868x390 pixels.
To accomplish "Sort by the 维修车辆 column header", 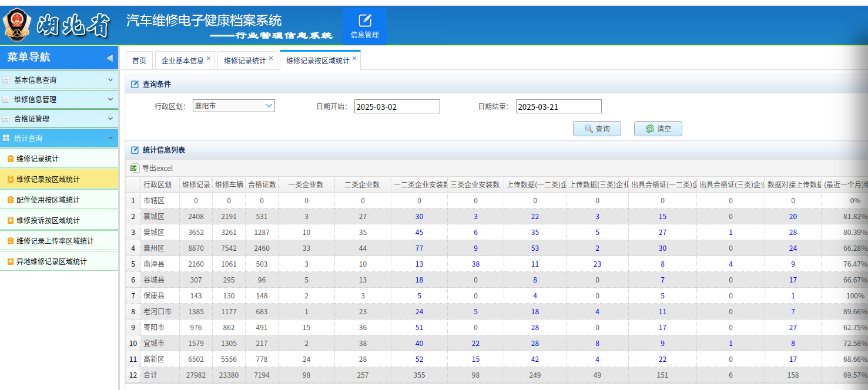I will (x=229, y=184).
